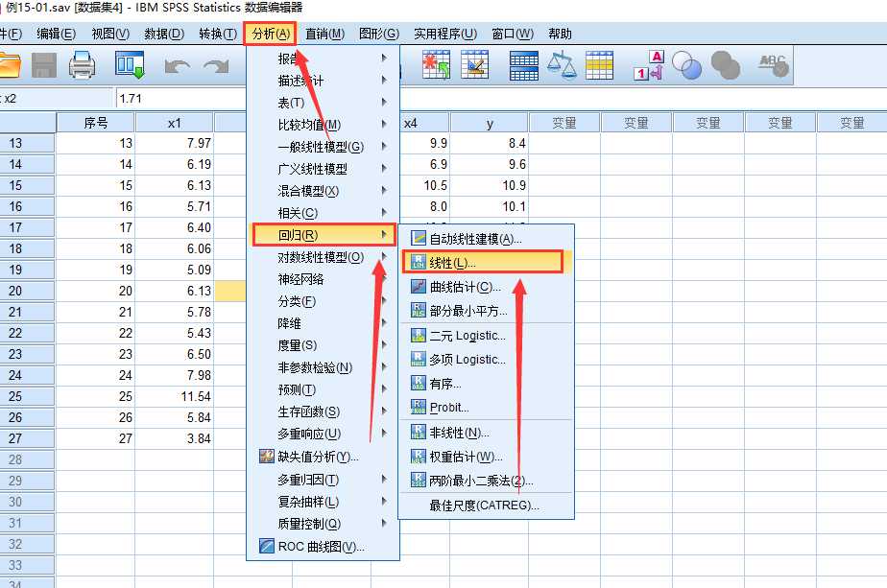887x588 pixels.
Task: Click the Weight Cases scale icon
Action: 562,65
